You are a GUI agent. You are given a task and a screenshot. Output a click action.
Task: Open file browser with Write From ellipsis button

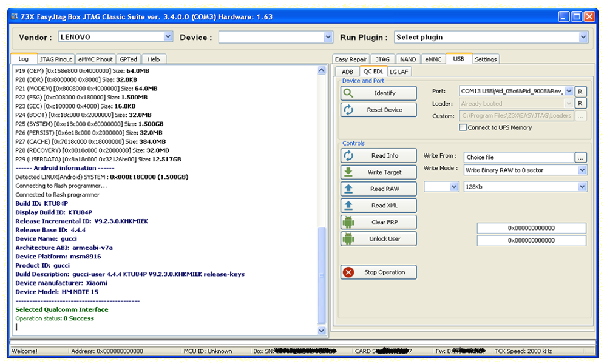pos(580,158)
